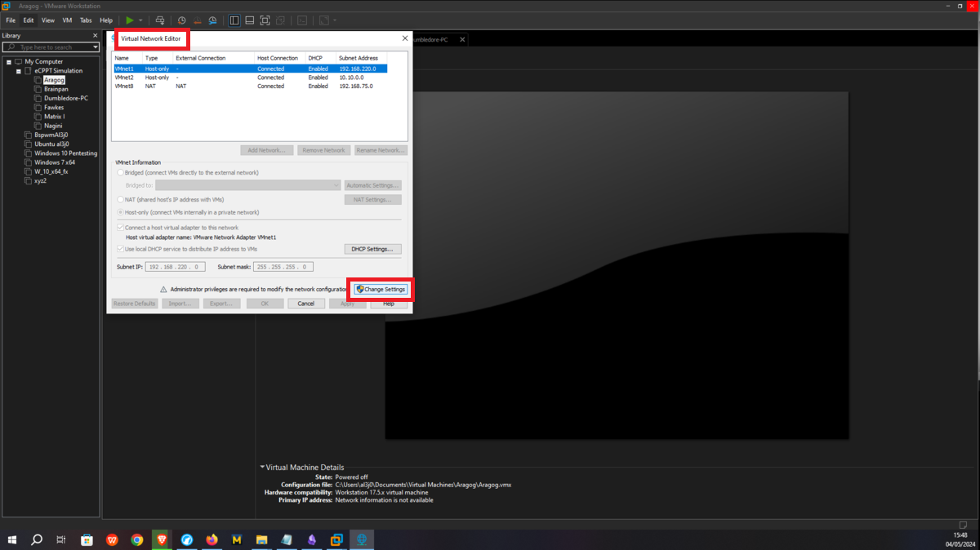
Task: Select the Bridged radio option
Action: click(x=122, y=173)
